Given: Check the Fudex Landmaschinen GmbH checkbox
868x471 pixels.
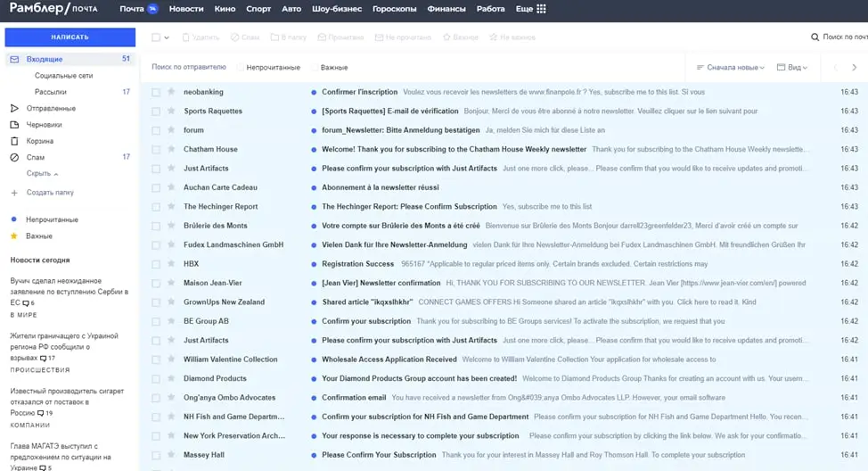Looking at the screenshot, I should [156, 245].
